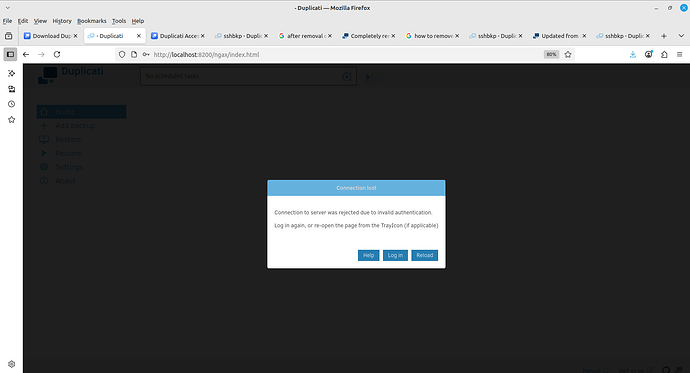
Task: Click the Reload button in dialog
Action: (x=425, y=256)
